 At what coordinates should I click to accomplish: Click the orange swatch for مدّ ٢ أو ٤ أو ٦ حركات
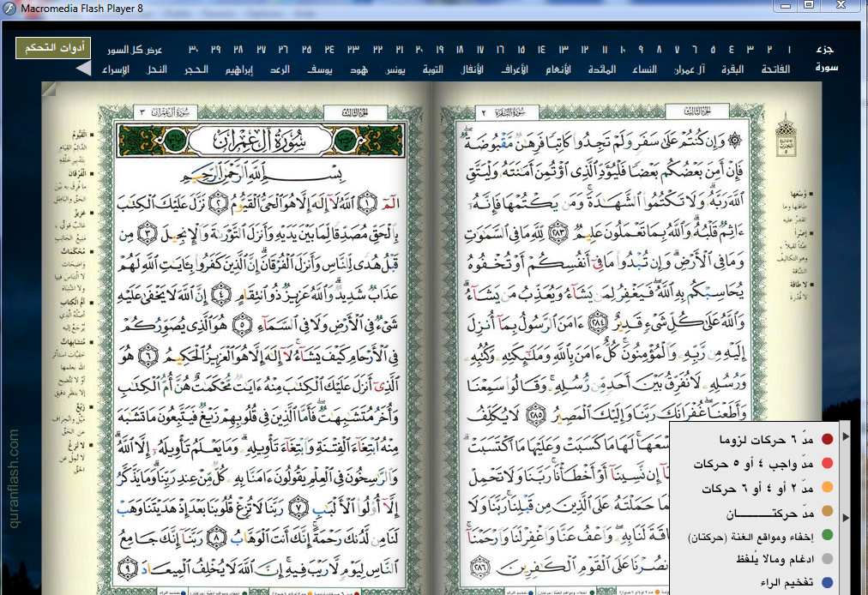(827, 487)
